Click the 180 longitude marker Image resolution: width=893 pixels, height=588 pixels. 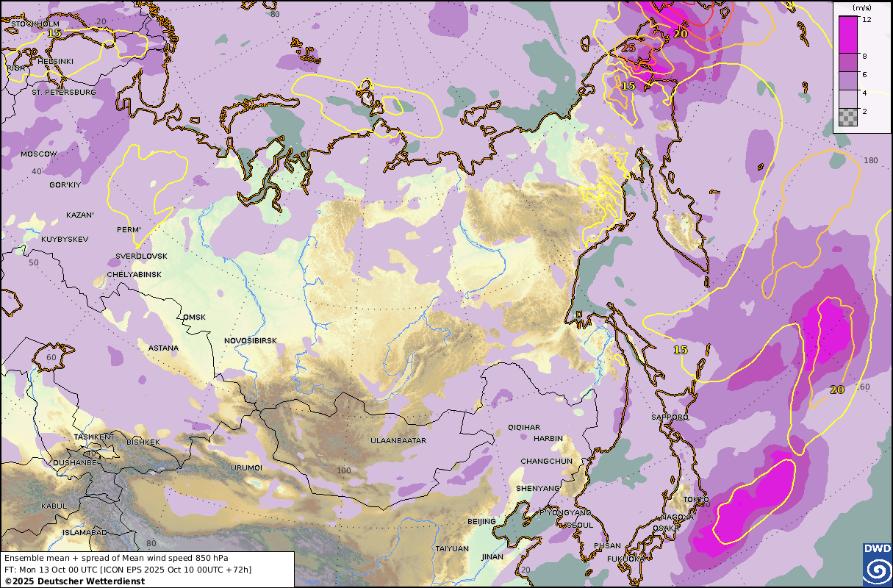pos(871,161)
